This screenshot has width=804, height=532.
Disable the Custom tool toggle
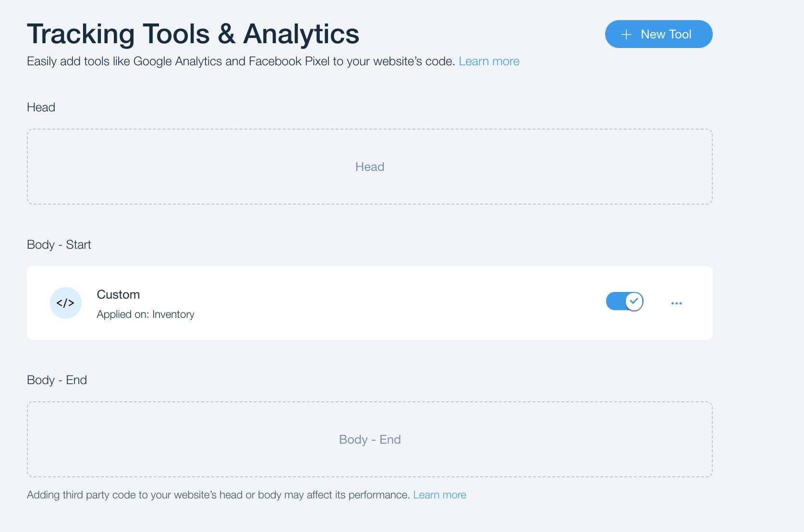pyautogui.click(x=624, y=302)
